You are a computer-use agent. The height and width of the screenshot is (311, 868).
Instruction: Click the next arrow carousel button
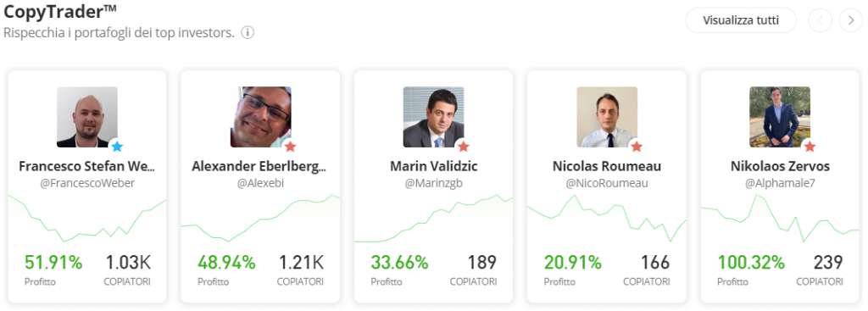(x=851, y=21)
